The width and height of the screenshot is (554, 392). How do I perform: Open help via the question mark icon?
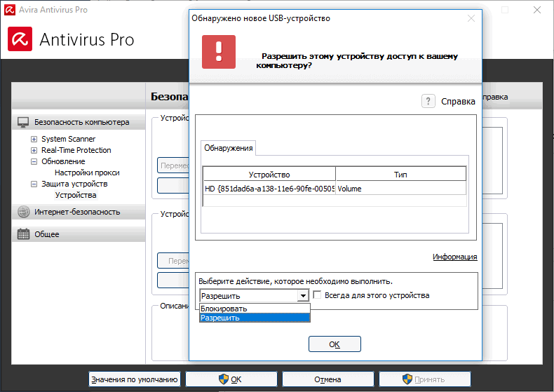pos(428,102)
